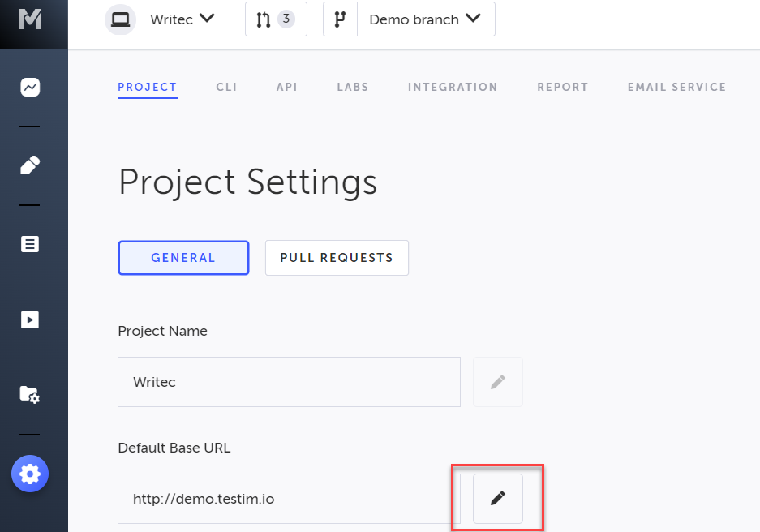This screenshot has height=532, width=760.
Task: Click the Project Name edit pencil
Action: click(498, 381)
